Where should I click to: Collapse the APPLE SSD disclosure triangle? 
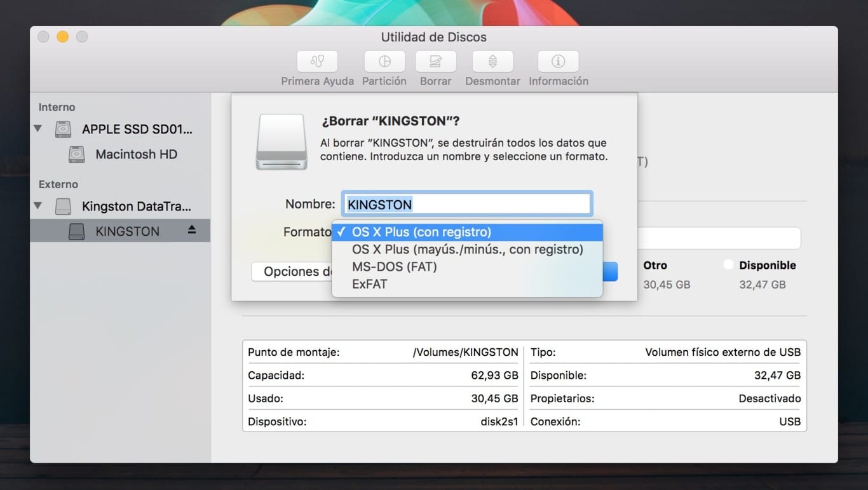point(38,129)
